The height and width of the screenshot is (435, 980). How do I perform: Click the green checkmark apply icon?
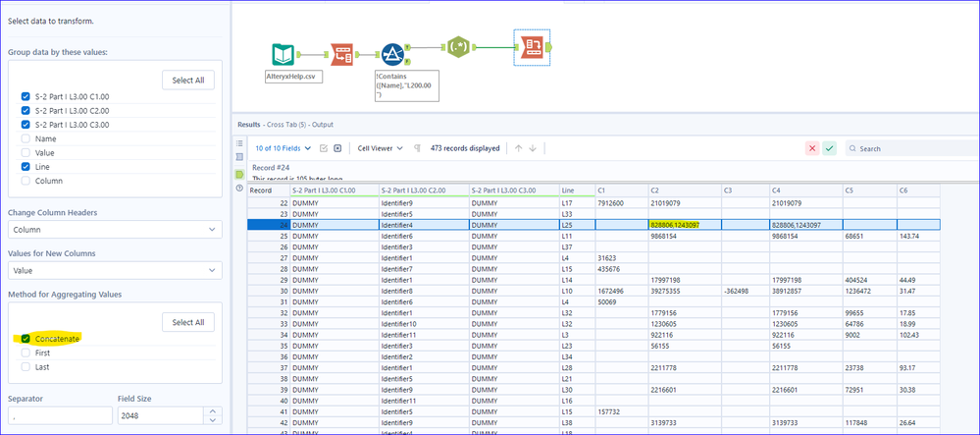[x=830, y=148]
